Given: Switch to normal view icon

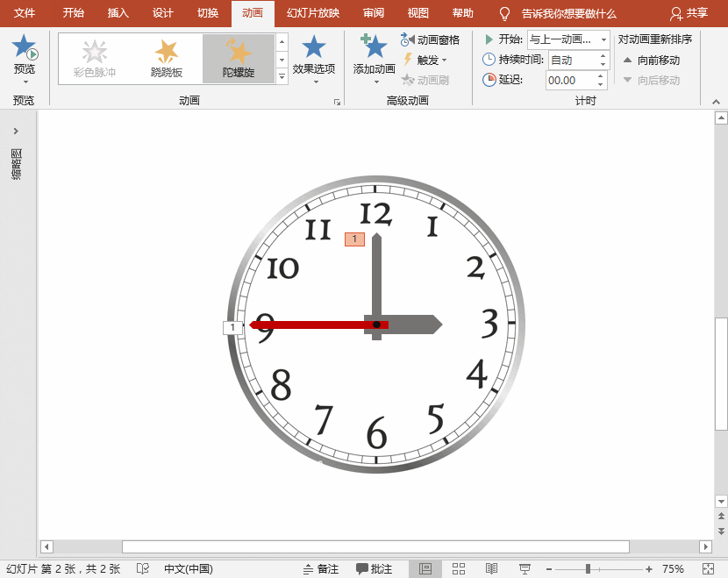Looking at the screenshot, I should pos(425,568).
